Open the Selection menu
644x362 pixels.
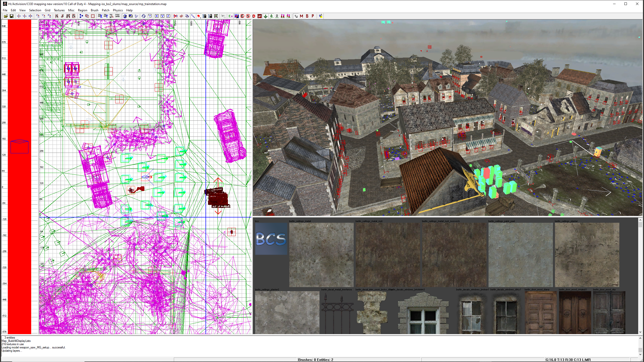point(35,10)
